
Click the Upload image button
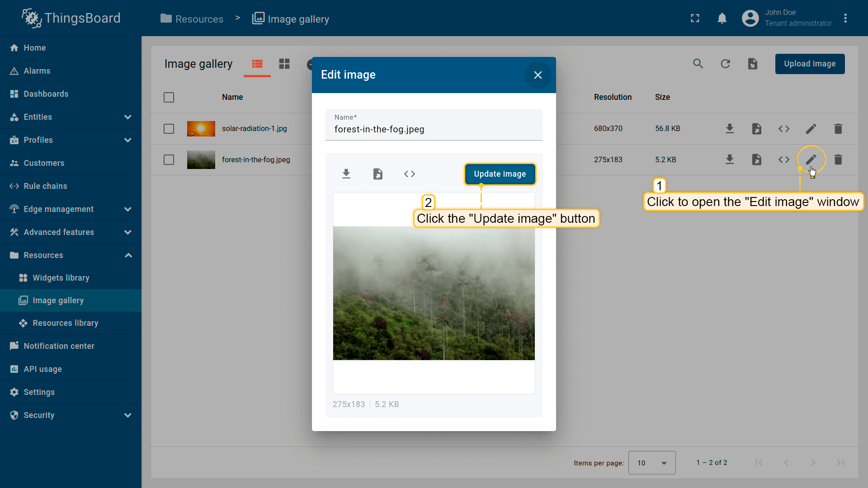809,64
